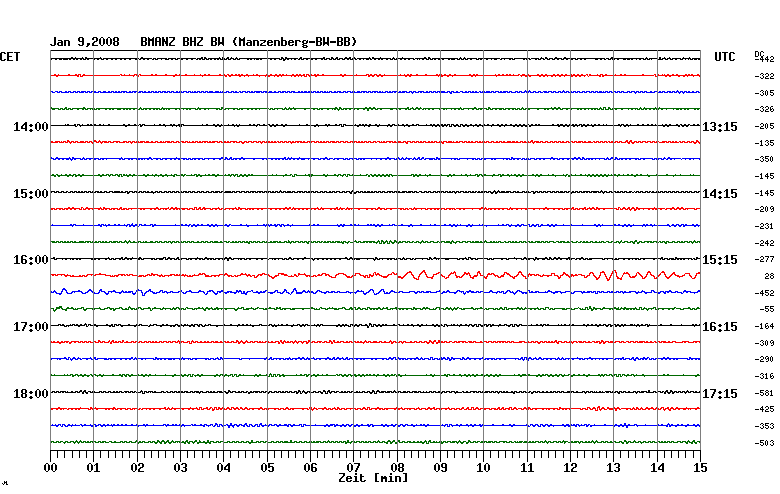
Task: Click the date label "Jan 9,2008"
Action: tap(85, 42)
